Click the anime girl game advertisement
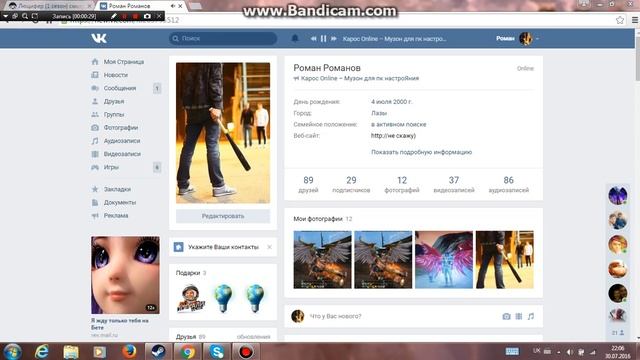 pos(125,275)
